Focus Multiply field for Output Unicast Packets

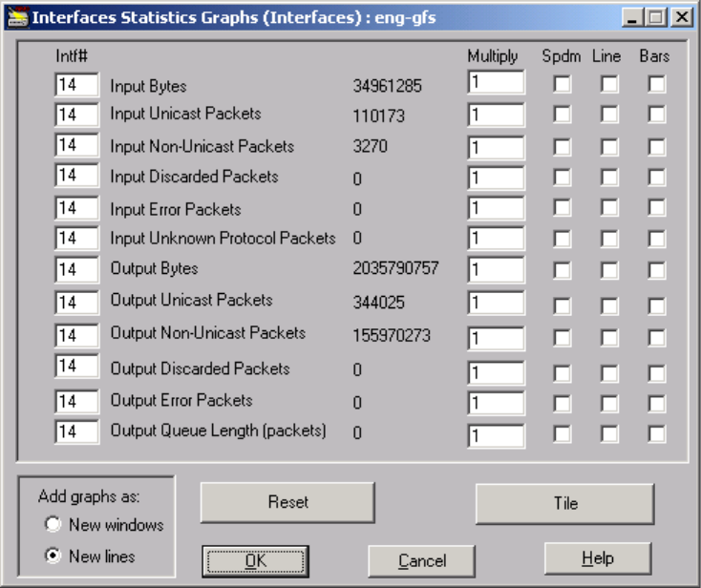pyautogui.click(x=497, y=303)
